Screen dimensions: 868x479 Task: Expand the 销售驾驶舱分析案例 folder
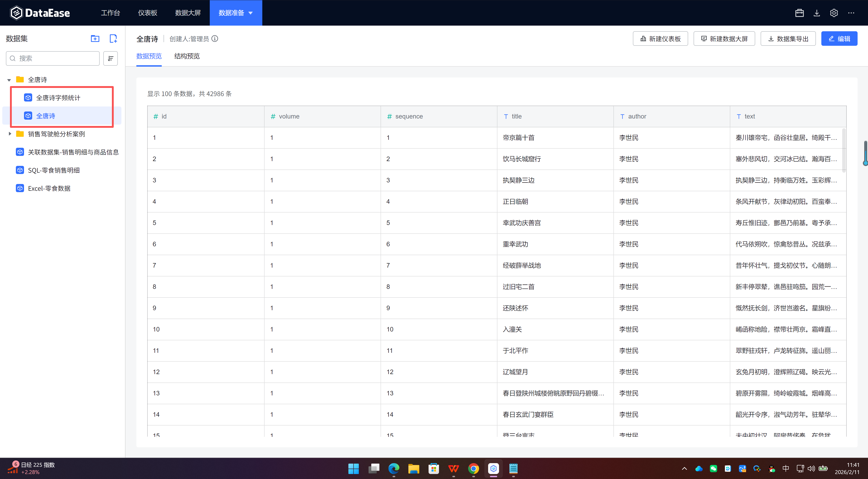pyautogui.click(x=10, y=134)
